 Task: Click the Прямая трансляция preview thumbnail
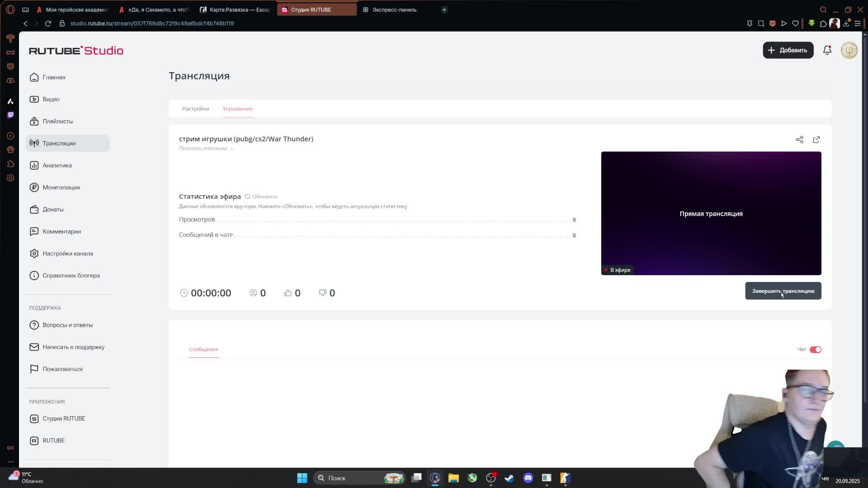pyautogui.click(x=711, y=213)
